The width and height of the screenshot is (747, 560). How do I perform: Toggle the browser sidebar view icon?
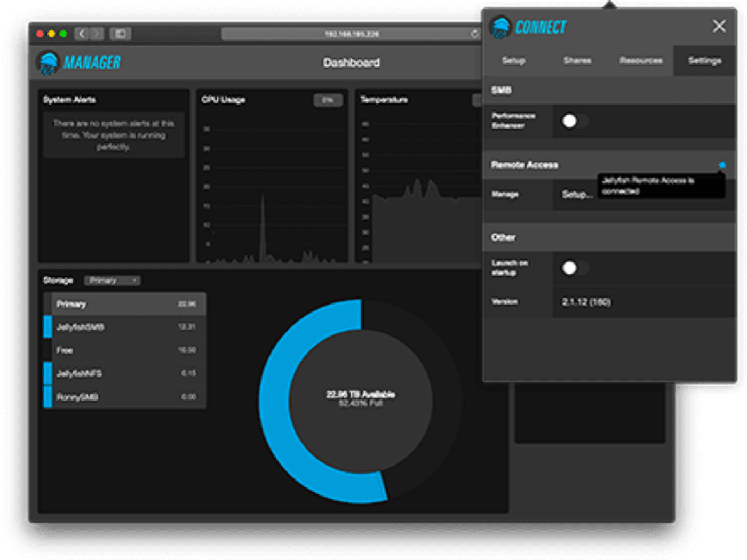121,34
